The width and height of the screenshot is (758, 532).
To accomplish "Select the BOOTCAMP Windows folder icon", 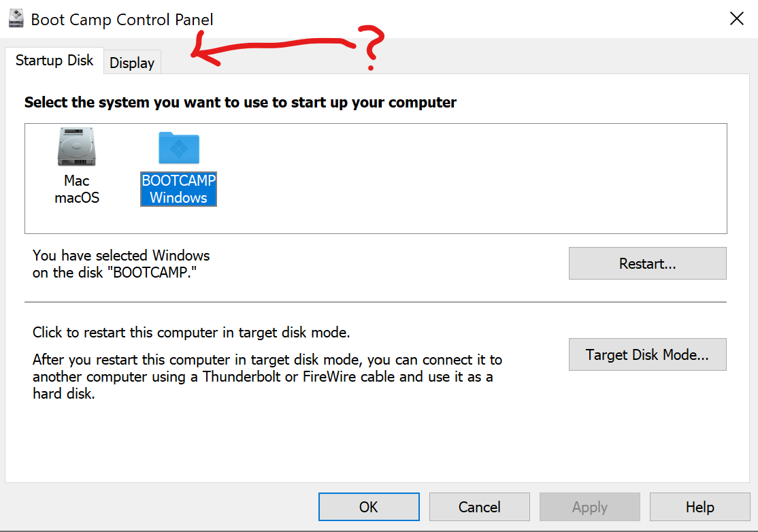I will 178,148.
